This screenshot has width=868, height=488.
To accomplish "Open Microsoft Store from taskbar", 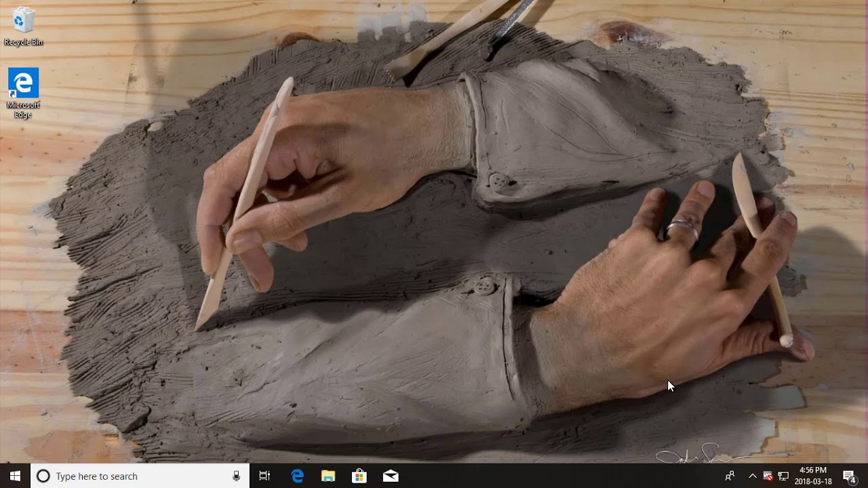I will coord(359,476).
